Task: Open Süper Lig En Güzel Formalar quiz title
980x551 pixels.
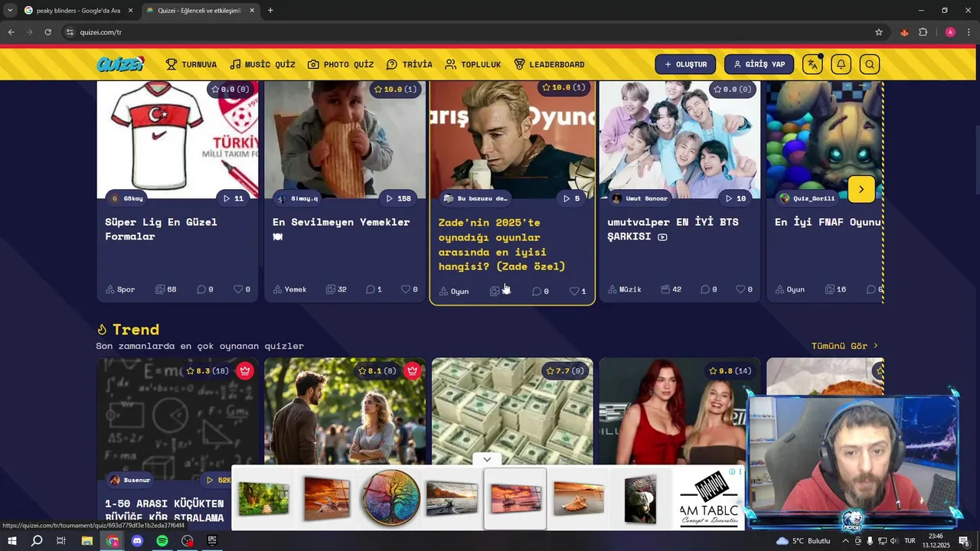Action: pyautogui.click(x=161, y=229)
